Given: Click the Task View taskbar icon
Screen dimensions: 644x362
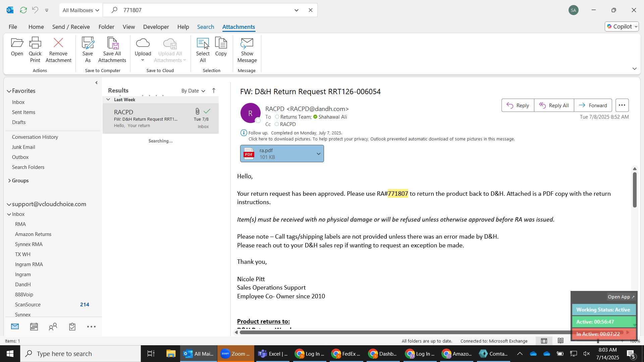Looking at the screenshot, I should point(151,354).
